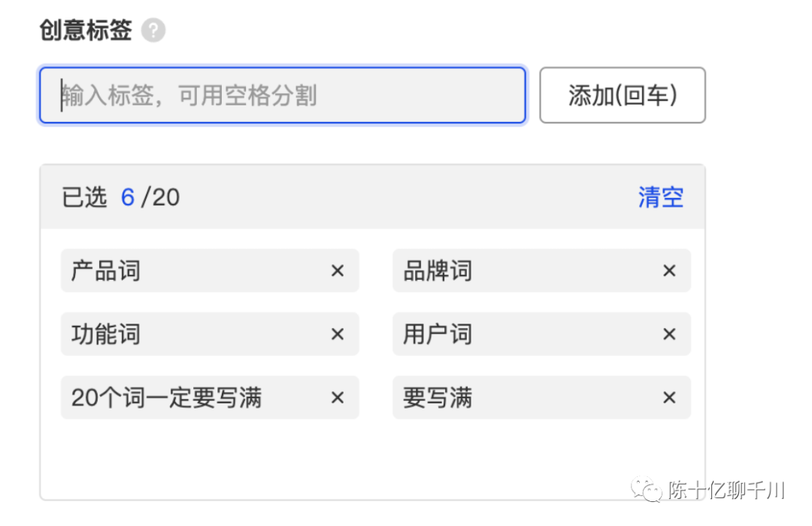Remove the 要写满 tag using X icon
The height and width of the screenshot is (526, 812).
[669, 397]
